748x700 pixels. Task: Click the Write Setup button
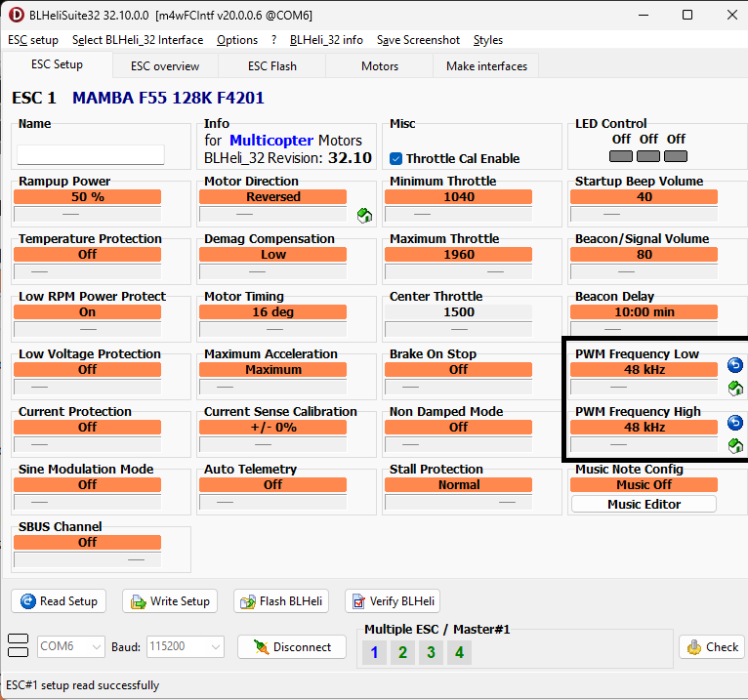[170, 601]
